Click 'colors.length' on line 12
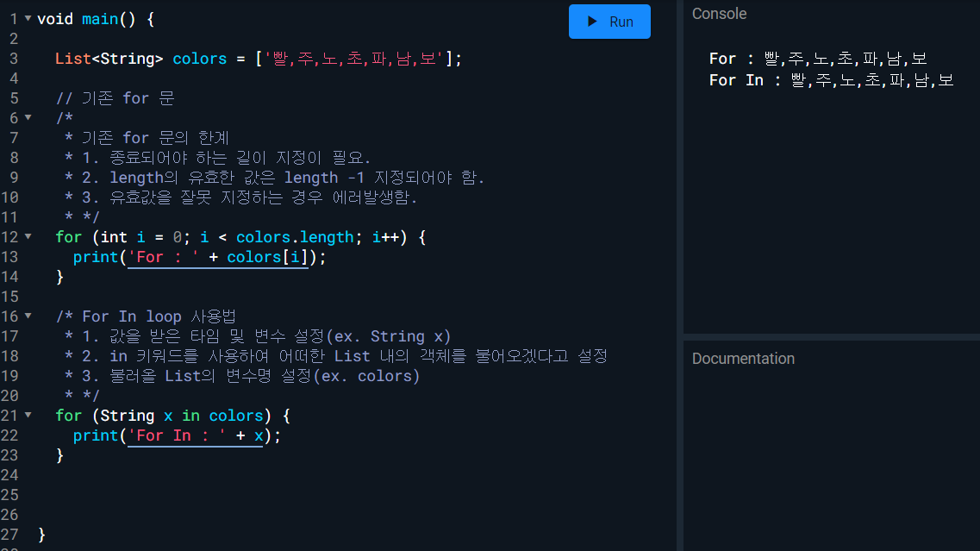Viewport: 980px width, 551px height. pos(295,237)
